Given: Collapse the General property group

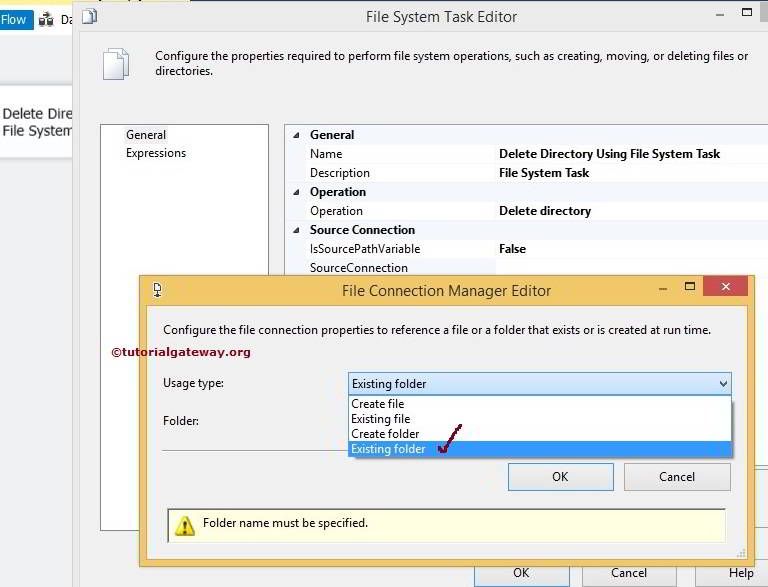Looking at the screenshot, I should 296,135.
